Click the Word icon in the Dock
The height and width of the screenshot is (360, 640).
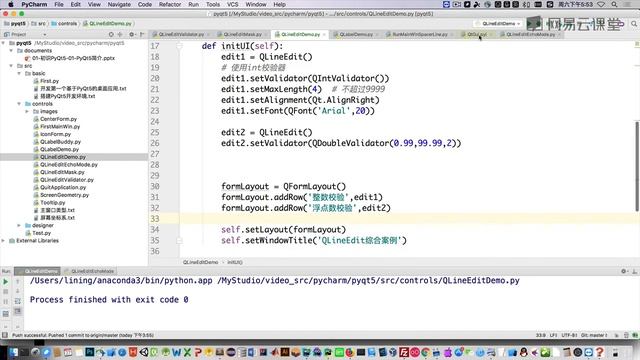pyautogui.click(x=176, y=352)
